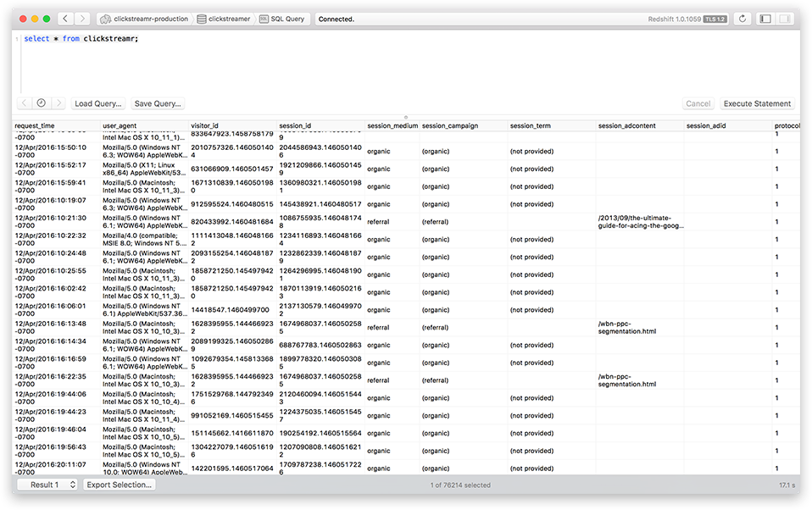Click session_adcontent column header

(640, 126)
